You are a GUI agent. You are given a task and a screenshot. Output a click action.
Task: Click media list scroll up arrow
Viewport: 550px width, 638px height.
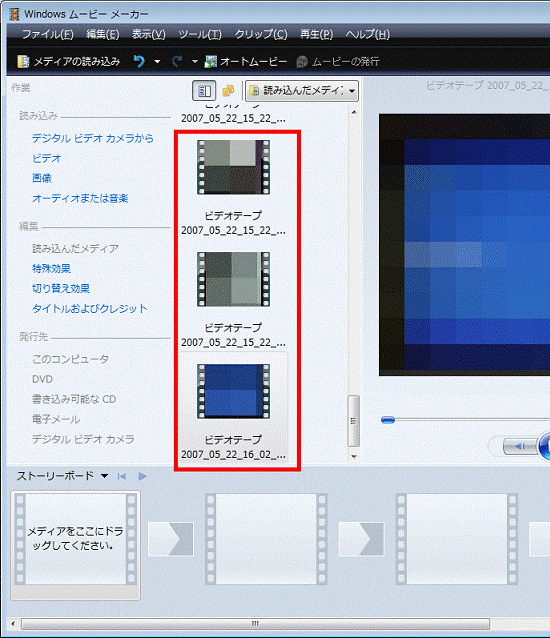click(x=354, y=112)
